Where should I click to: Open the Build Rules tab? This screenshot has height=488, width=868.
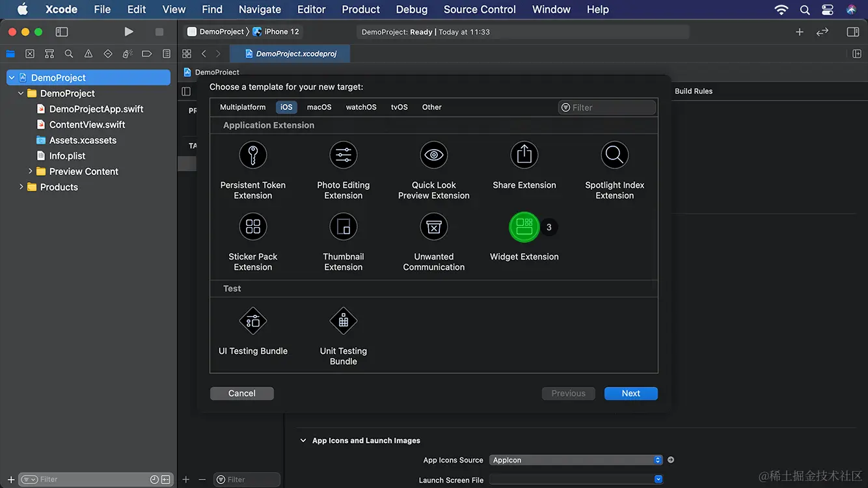[x=694, y=91]
